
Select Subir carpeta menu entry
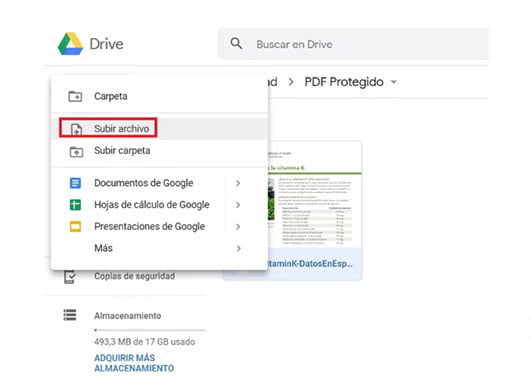[x=159, y=151]
